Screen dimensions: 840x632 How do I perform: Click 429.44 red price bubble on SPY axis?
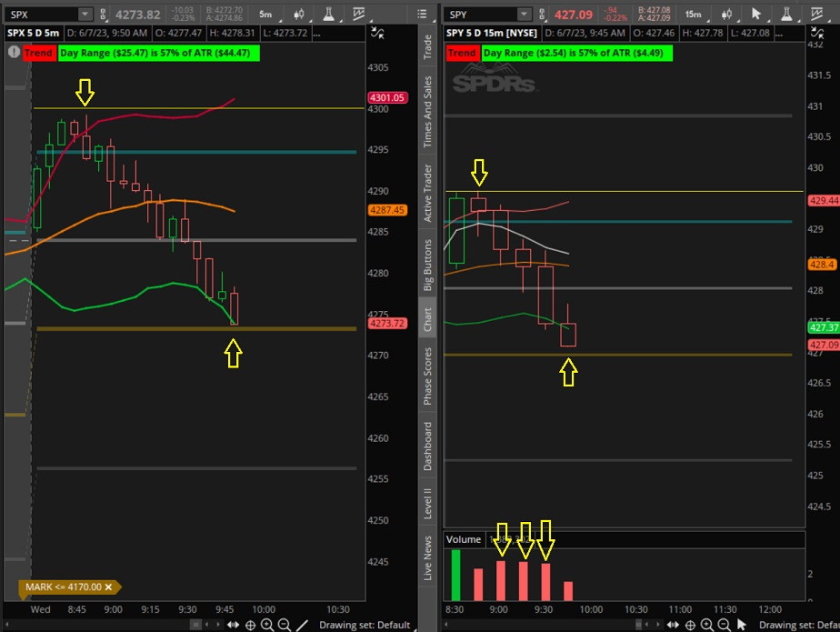pyautogui.click(x=824, y=200)
